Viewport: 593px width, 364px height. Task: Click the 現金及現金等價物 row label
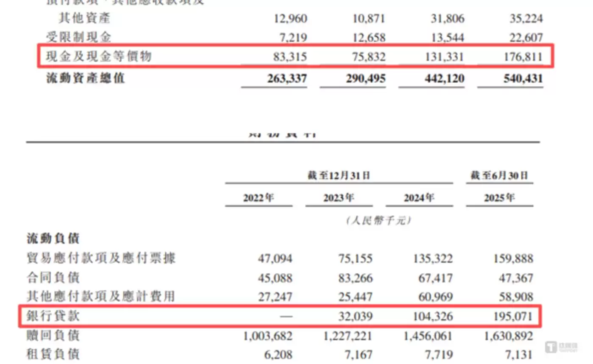tap(98, 56)
